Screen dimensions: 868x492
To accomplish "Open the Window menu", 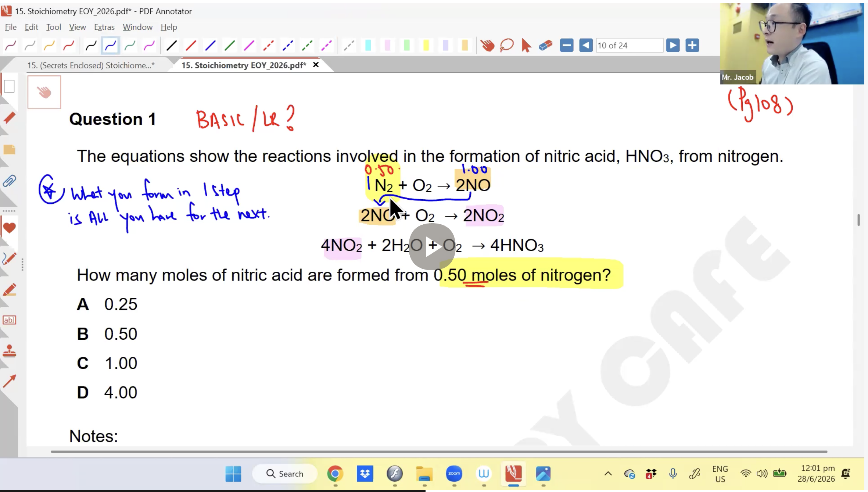I will coord(137,27).
